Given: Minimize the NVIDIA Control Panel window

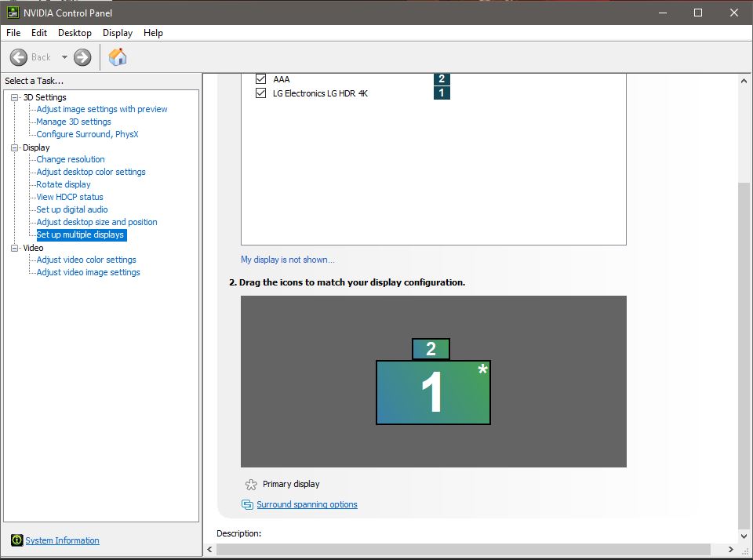Looking at the screenshot, I should click(x=663, y=13).
